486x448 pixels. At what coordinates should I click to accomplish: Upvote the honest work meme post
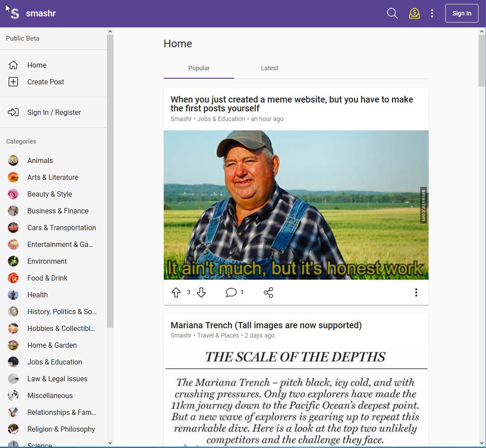pos(176,292)
